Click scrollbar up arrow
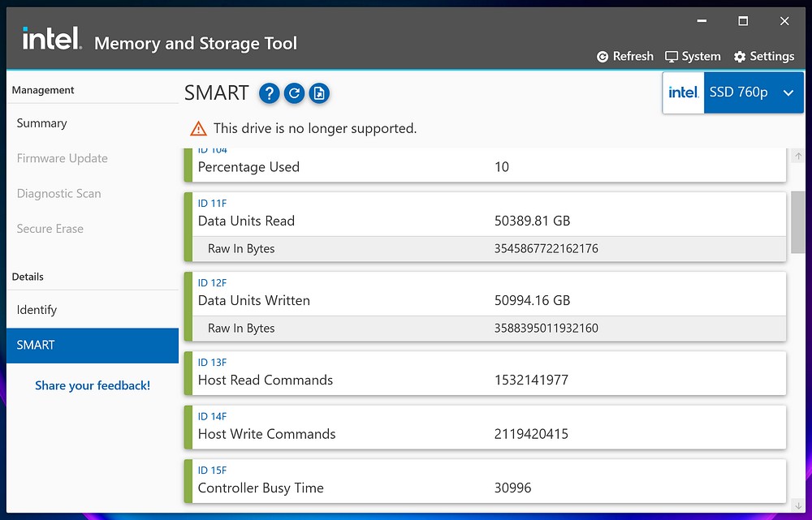 point(798,157)
